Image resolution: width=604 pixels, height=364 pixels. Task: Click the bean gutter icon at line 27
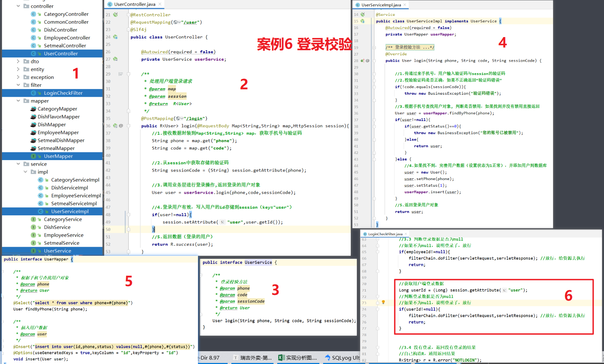click(115, 59)
